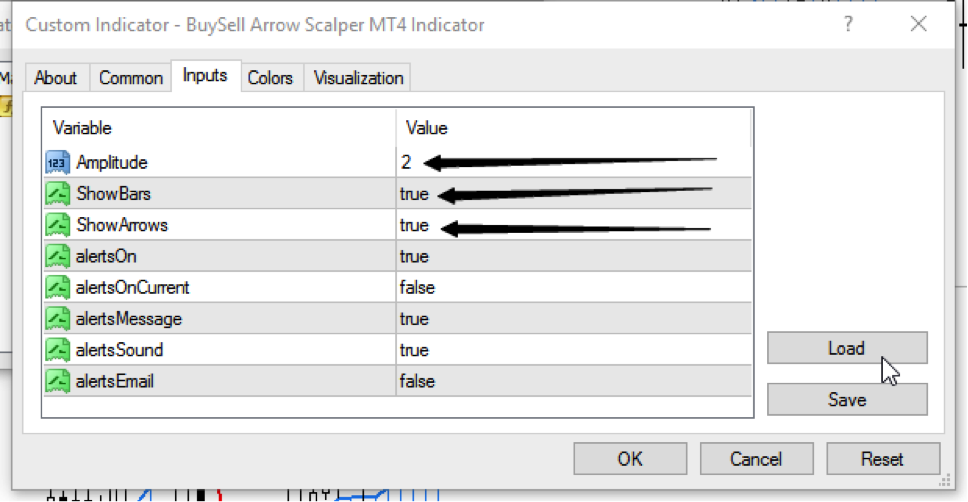Click the ShowArrows boolean variable icon

click(x=57, y=225)
